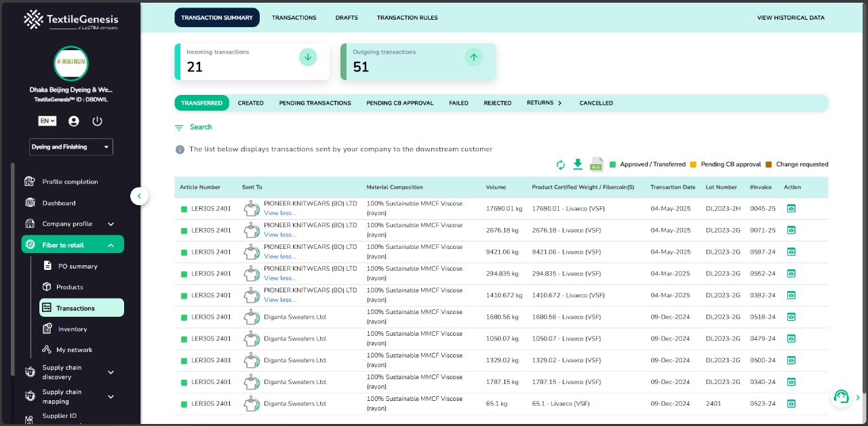Select the CANCELLED status filter
The image size is (868, 426).
(596, 103)
